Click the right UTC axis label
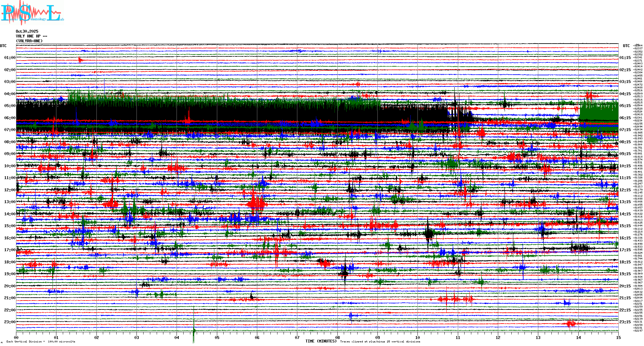The height and width of the screenshot is (346, 644). [x=626, y=46]
